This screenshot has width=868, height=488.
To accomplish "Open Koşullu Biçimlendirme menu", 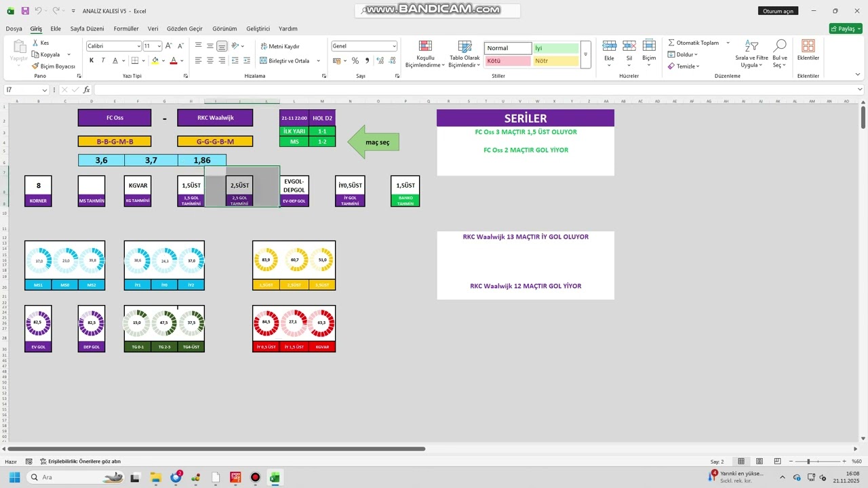I will tap(425, 54).
